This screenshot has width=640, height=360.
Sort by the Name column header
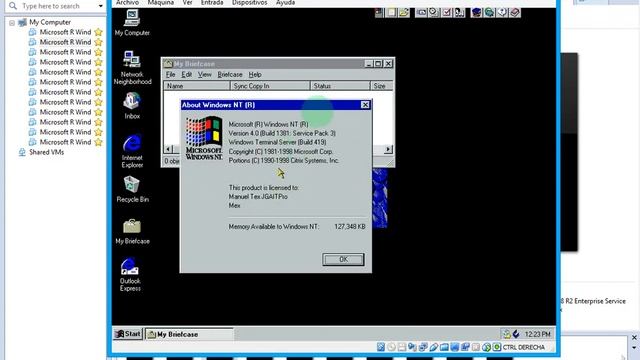click(x=197, y=86)
